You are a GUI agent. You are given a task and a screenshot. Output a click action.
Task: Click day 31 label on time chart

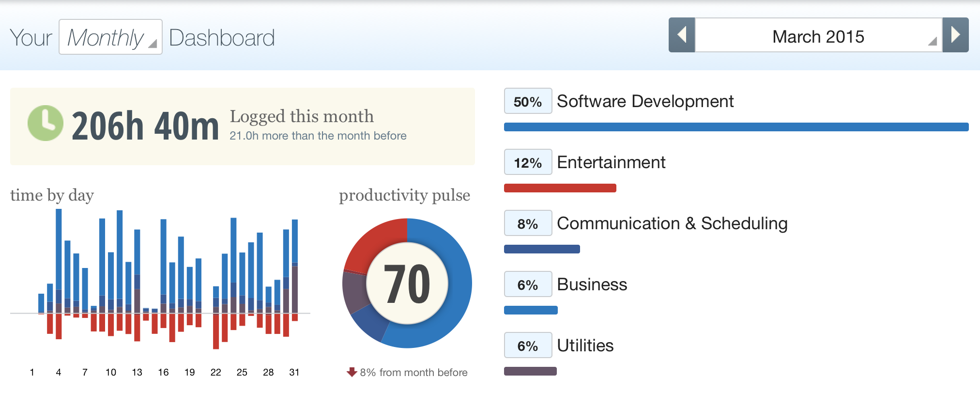294,372
